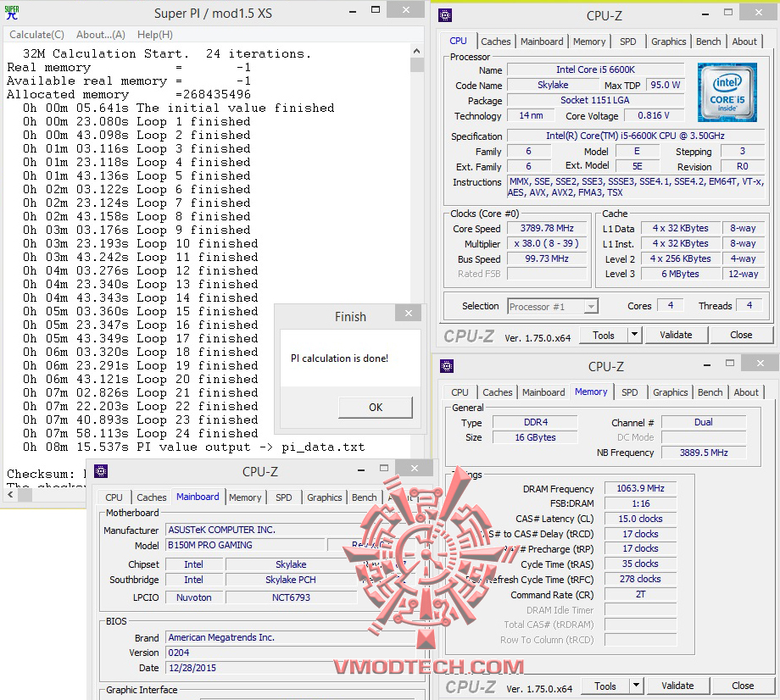This screenshot has height=700, width=780.
Task: Click Close button in top CPU-Z window
Action: pyautogui.click(x=741, y=335)
